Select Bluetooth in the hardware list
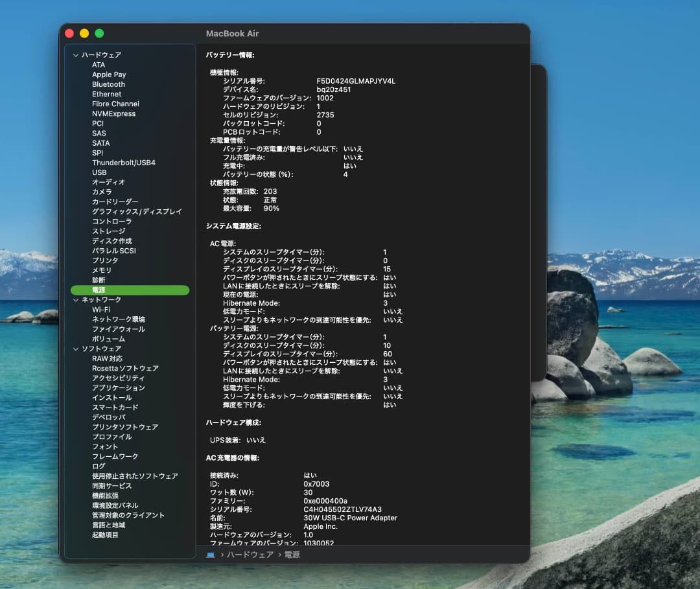700x589 pixels. click(x=108, y=84)
